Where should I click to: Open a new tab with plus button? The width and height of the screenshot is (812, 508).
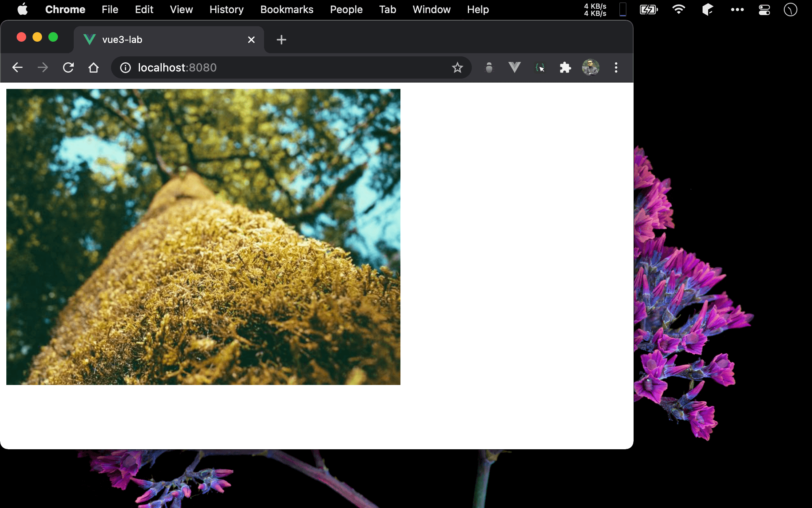[281, 40]
